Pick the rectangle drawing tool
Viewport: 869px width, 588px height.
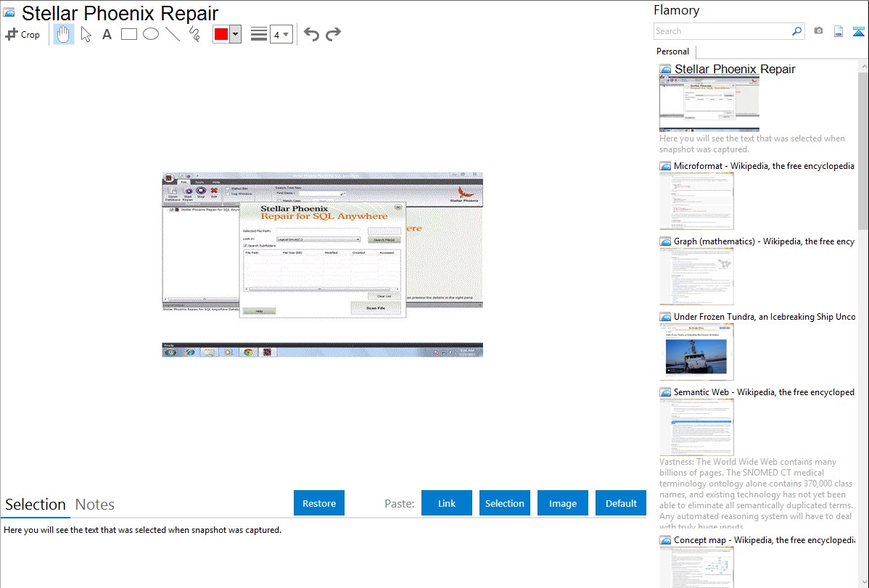[128, 34]
